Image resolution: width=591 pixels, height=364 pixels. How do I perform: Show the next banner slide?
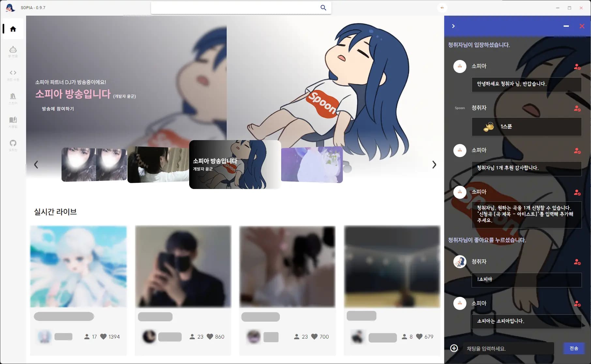[x=434, y=165]
